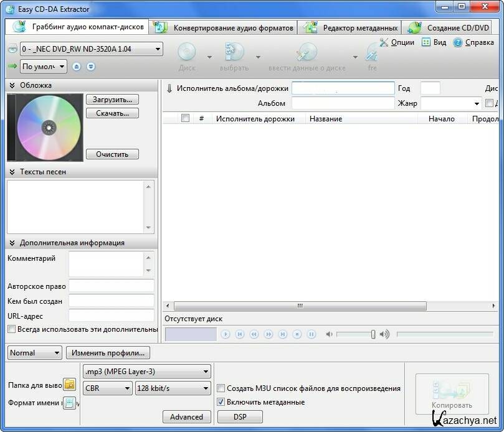Screen dimensions: 504x432
Task: Open Опции settings
Action: [397, 42]
